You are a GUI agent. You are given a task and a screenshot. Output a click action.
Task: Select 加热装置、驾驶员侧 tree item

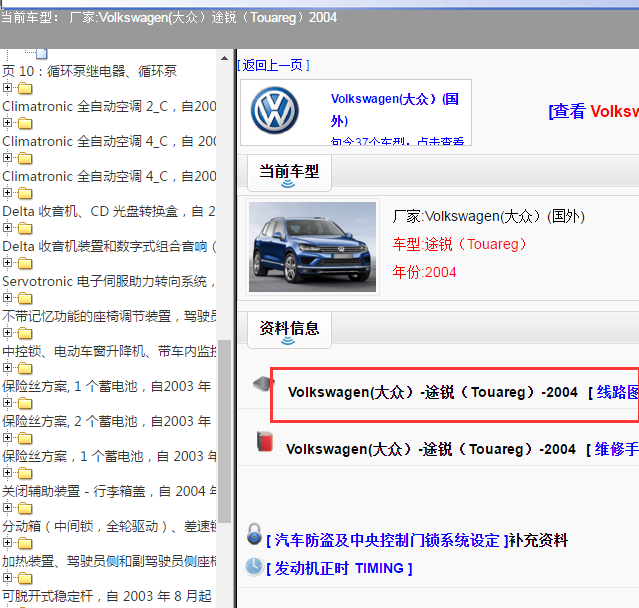(x=109, y=562)
